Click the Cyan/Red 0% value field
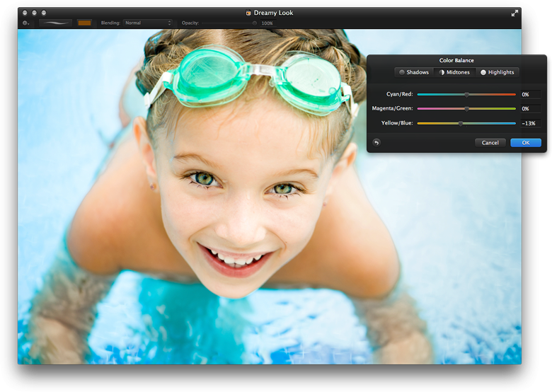The image size is (552, 392). point(531,94)
